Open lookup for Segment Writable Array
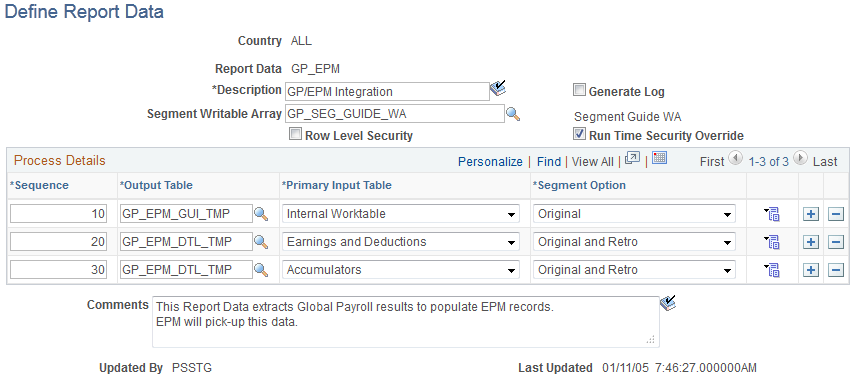 tap(514, 114)
